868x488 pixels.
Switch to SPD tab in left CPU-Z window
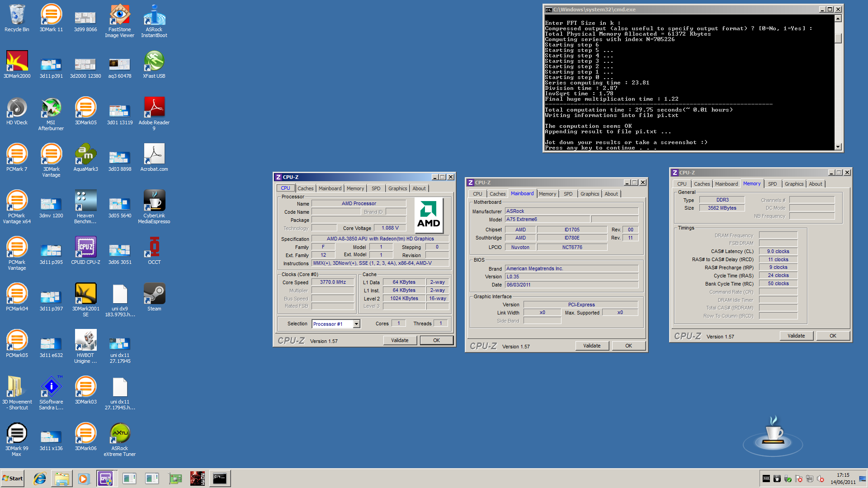376,188
